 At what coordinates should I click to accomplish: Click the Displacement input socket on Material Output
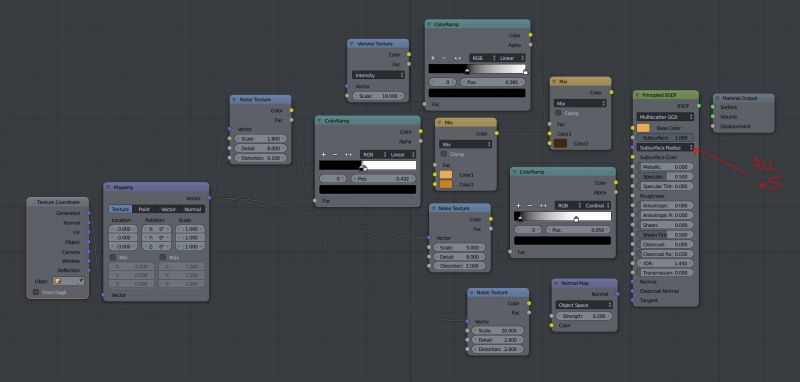[x=713, y=126]
